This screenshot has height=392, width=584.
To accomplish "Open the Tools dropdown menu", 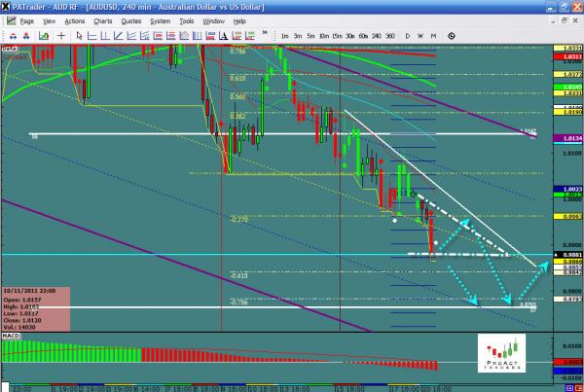I will pos(186,20).
